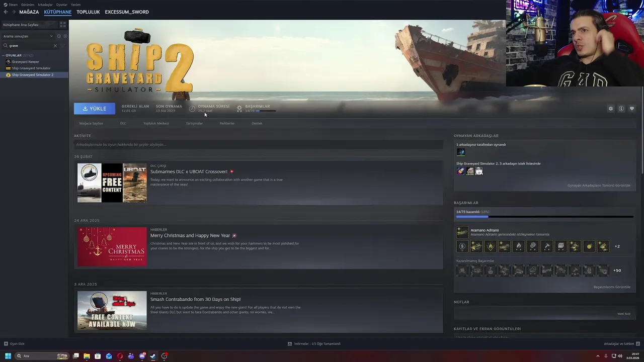Create a new note with Yeni Not
Screen dimensions: 644x362
[x=624, y=314]
